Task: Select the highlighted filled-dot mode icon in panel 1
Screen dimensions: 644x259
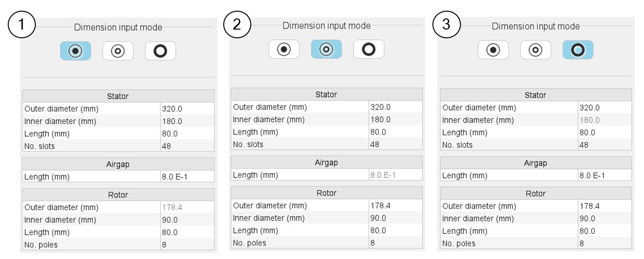Action: coord(76,51)
